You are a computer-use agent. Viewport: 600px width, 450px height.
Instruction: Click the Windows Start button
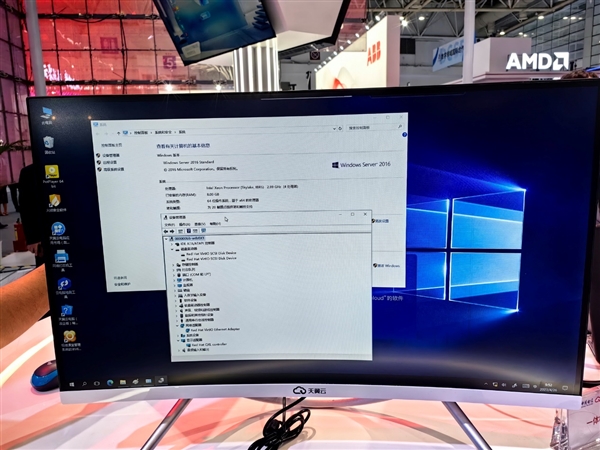coord(72,384)
